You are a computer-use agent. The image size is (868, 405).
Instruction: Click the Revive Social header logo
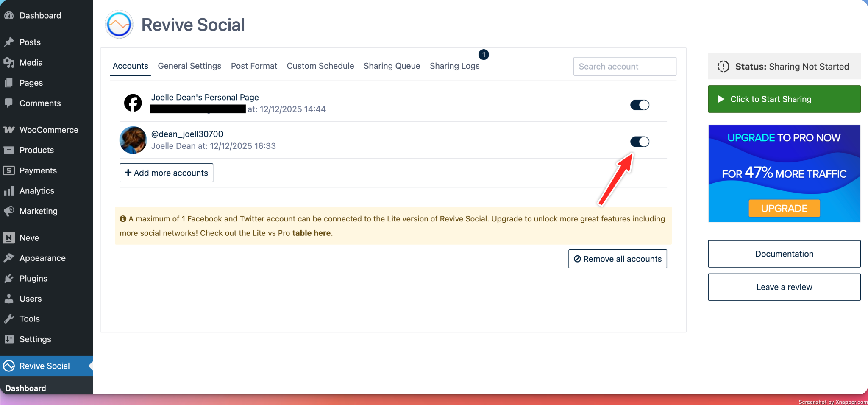click(119, 25)
